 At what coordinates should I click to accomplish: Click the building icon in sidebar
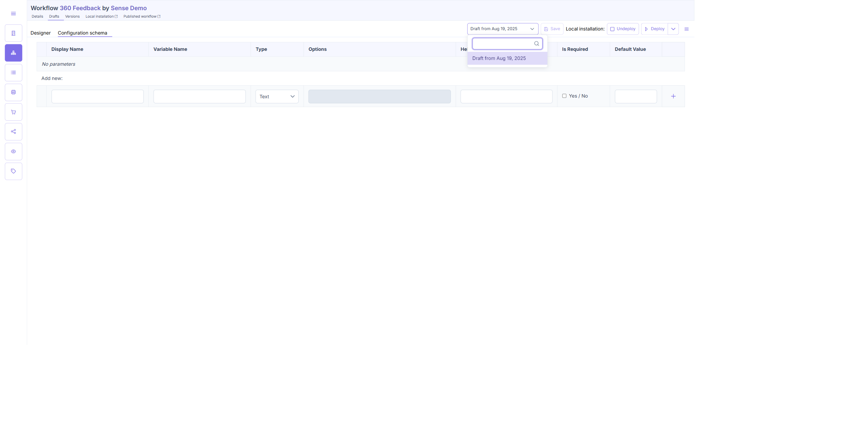[x=14, y=33]
